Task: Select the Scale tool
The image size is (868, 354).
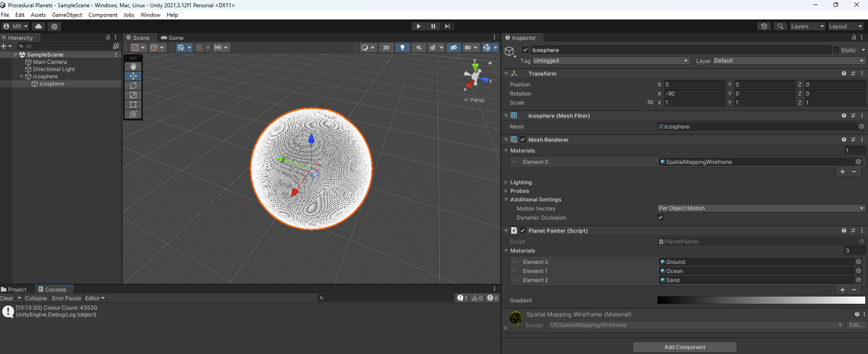Action: (133, 95)
